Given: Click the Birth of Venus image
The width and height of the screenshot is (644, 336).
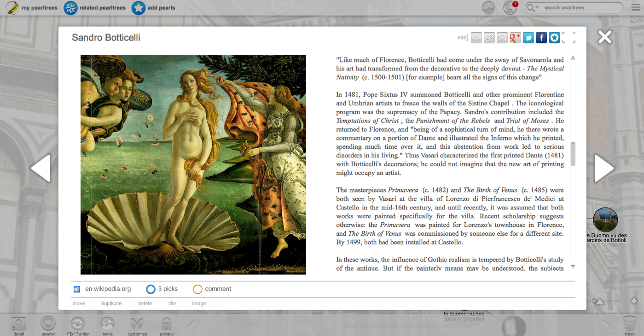Looking at the screenshot, I should (x=193, y=164).
